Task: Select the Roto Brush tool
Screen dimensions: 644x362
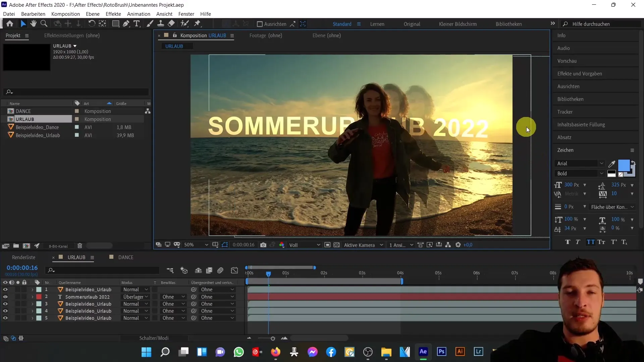Action: pyautogui.click(x=184, y=24)
